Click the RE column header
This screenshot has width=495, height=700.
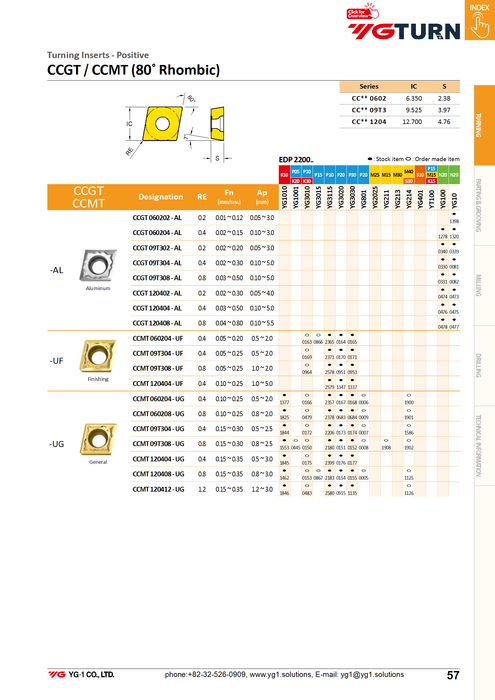[x=202, y=197]
